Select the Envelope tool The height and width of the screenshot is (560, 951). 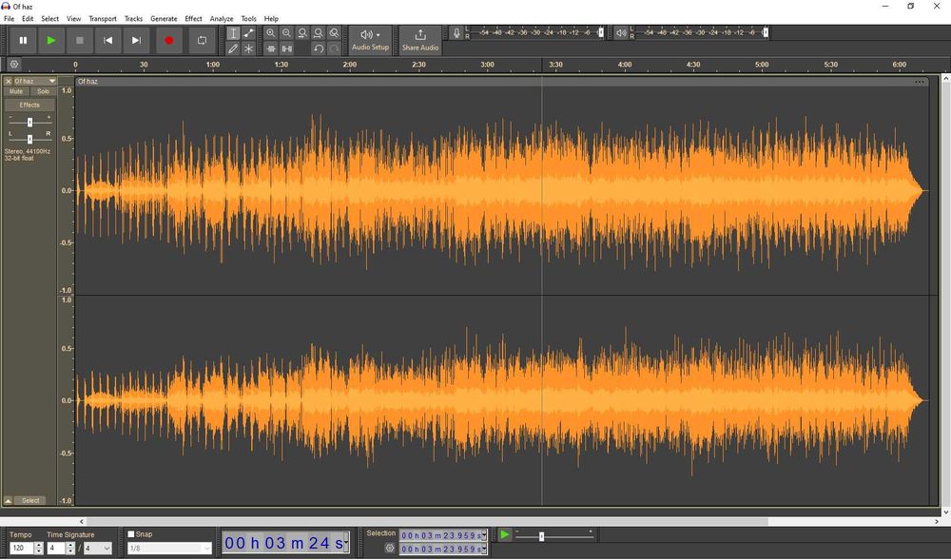[248, 33]
